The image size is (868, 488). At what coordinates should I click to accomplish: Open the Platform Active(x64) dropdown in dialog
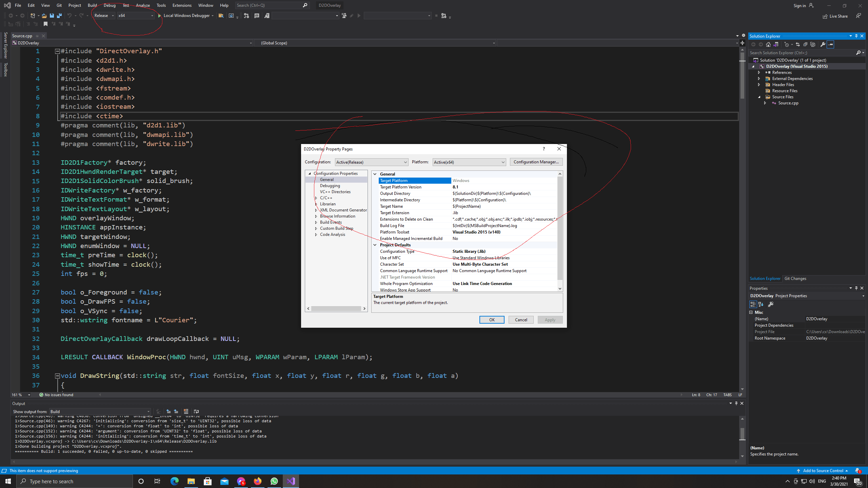(x=469, y=162)
